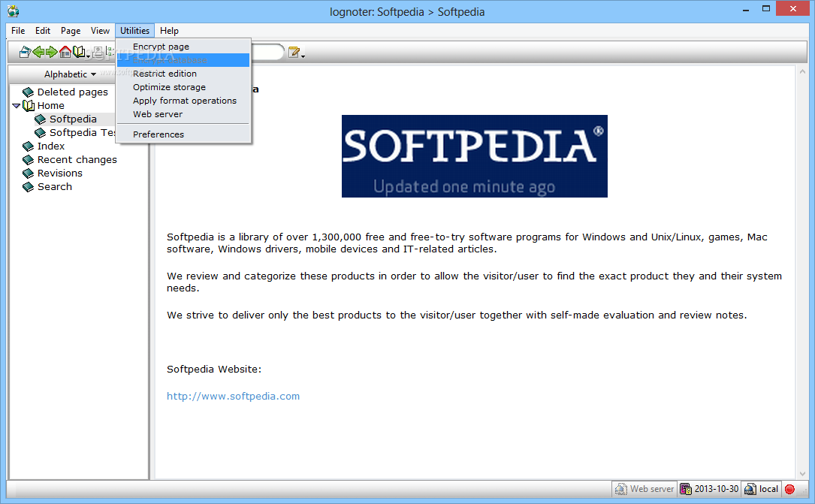Screen dimensions: 815x504
Task: Click the book icon beside Index
Action: pos(28,146)
